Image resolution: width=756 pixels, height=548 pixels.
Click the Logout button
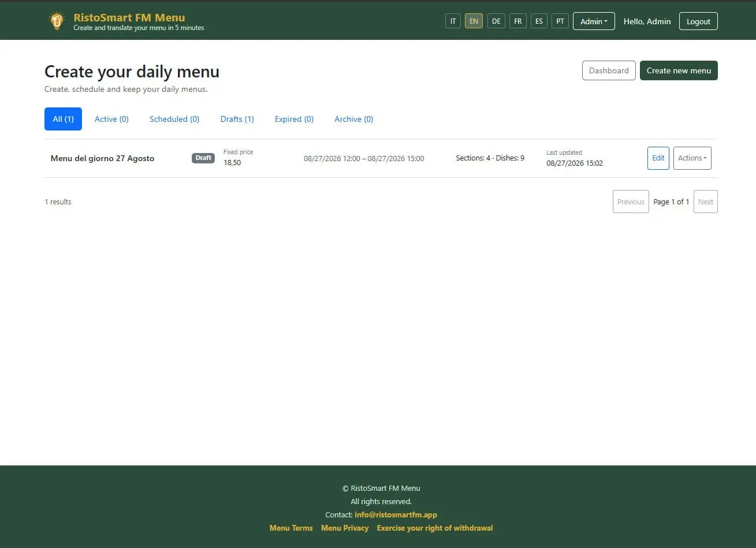[x=698, y=21]
